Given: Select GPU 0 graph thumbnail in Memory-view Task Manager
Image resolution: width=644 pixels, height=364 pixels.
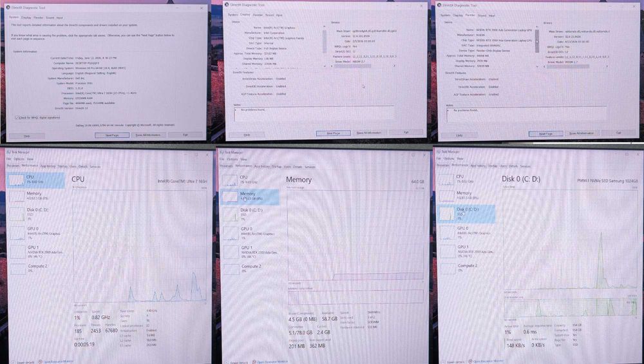Looking at the screenshot, I should [x=231, y=233].
